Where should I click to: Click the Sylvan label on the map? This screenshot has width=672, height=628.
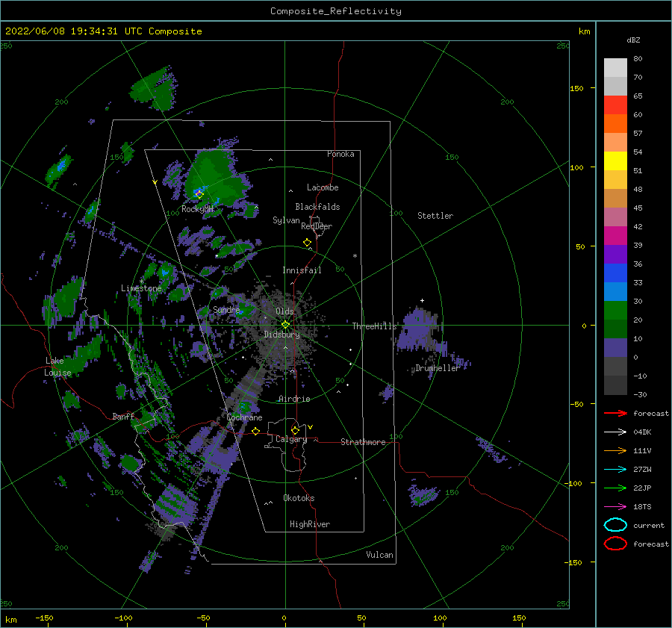(x=286, y=220)
